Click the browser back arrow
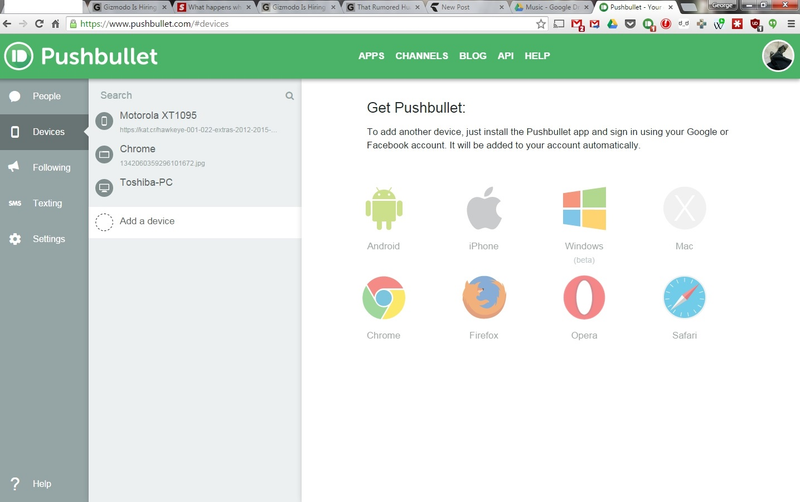 click(x=7, y=23)
